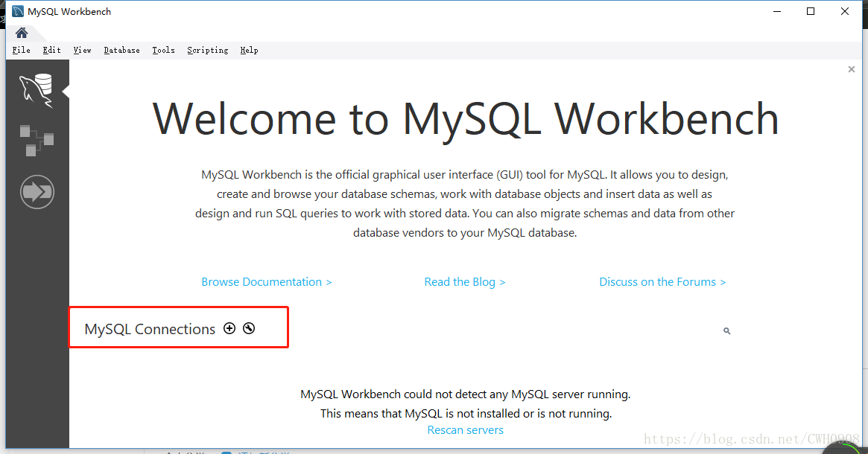Click Read the Blog link

(x=464, y=282)
